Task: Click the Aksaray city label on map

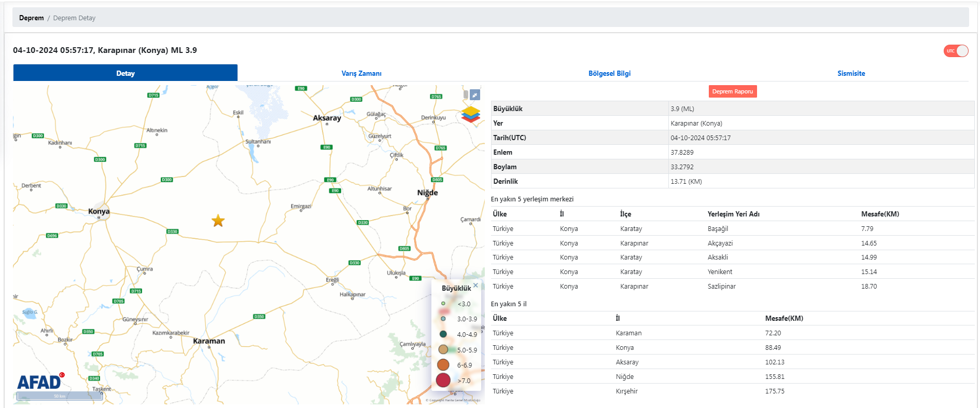Action: [x=327, y=118]
